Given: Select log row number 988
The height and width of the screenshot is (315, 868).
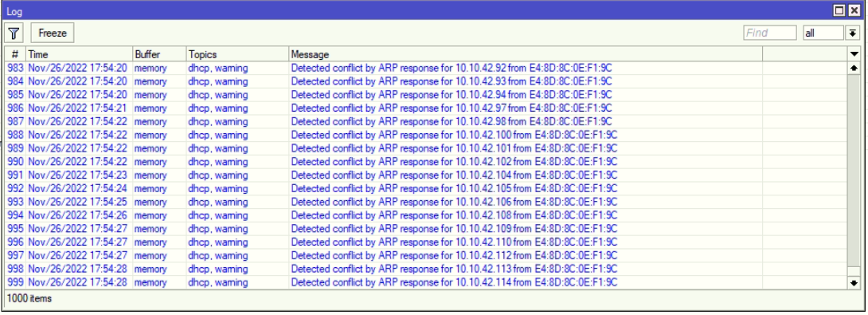Looking at the screenshot, I should (426, 135).
